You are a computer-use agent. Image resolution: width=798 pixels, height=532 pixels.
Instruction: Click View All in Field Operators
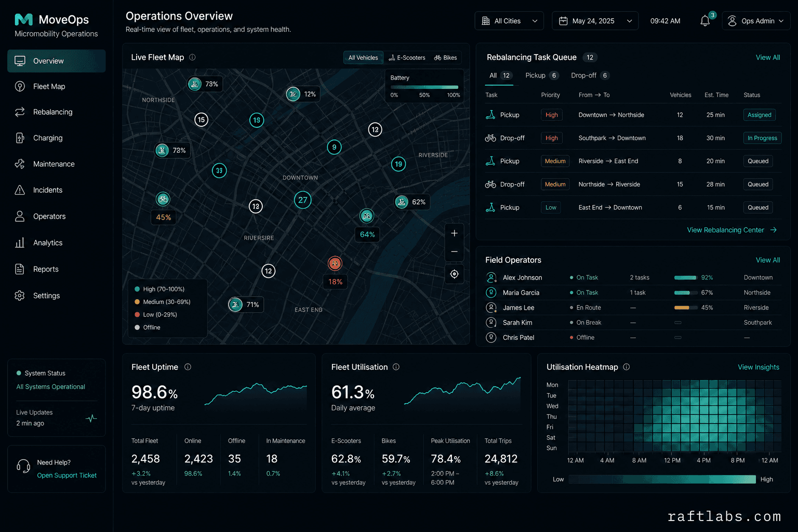768,260
